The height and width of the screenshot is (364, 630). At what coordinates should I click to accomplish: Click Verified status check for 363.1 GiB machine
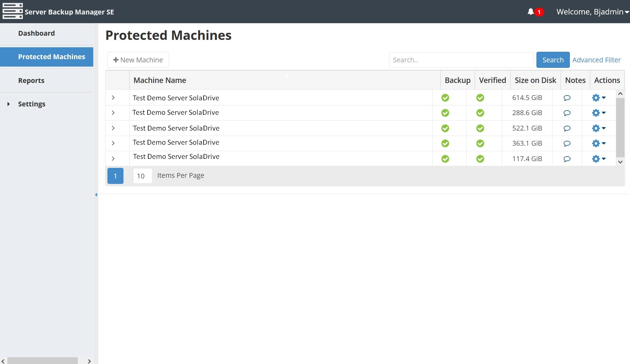tap(480, 143)
